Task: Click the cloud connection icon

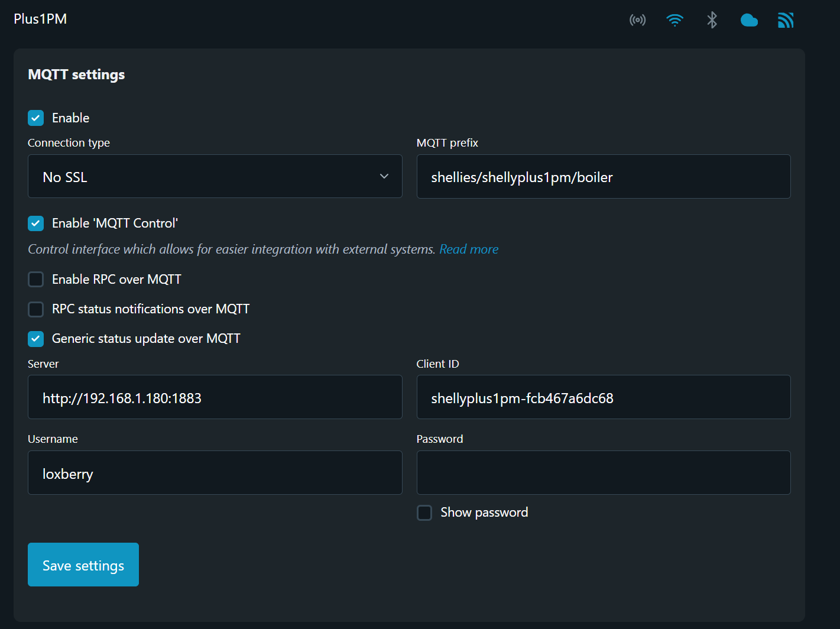Action: pyautogui.click(x=749, y=21)
